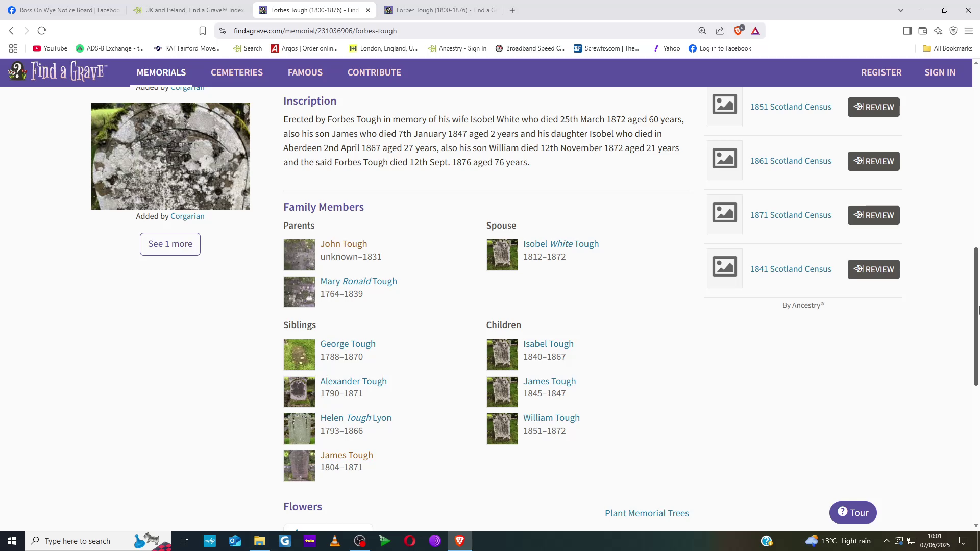The height and width of the screenshot is (551, 980).
Task: Switch to UK and Ireland Index tab
Action: coord(189,10)
